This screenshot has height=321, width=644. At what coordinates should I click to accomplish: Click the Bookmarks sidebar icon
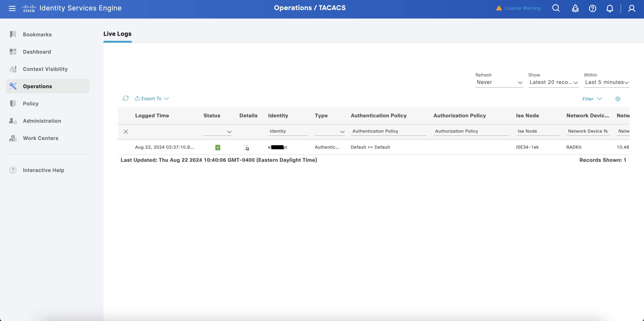tap(13, 34)
